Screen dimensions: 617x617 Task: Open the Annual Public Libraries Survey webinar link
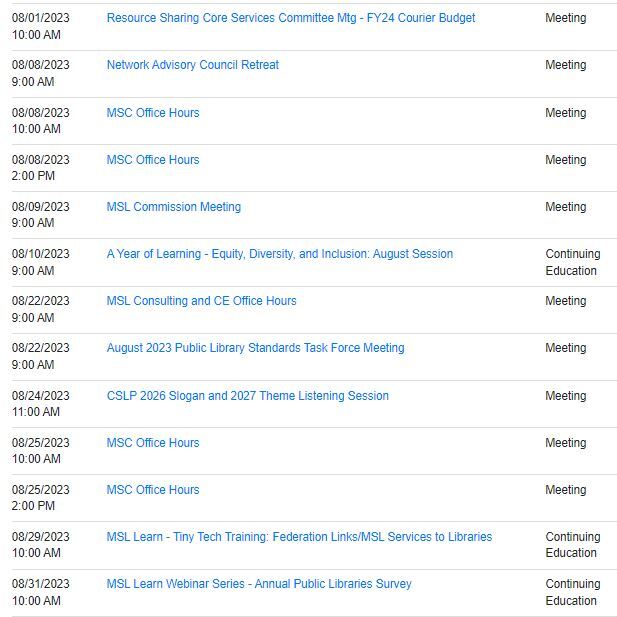click(x=258, y=584)
